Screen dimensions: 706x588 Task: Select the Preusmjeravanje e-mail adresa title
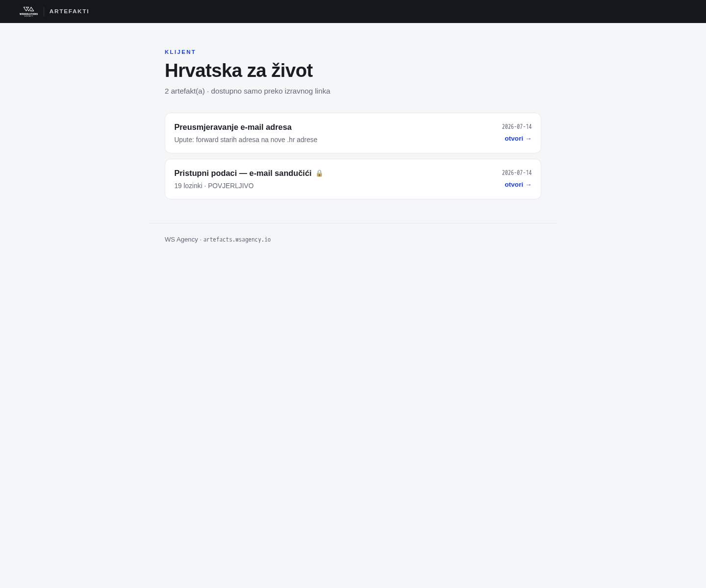pos(233,127)
